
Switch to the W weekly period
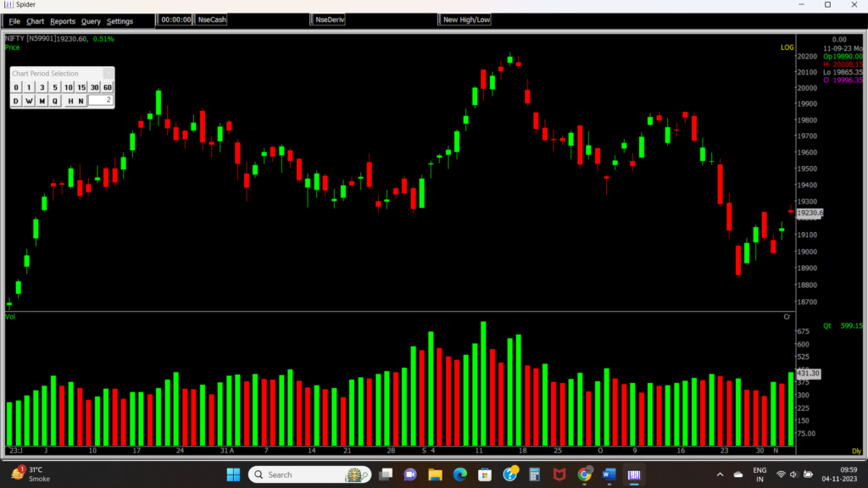29,101
